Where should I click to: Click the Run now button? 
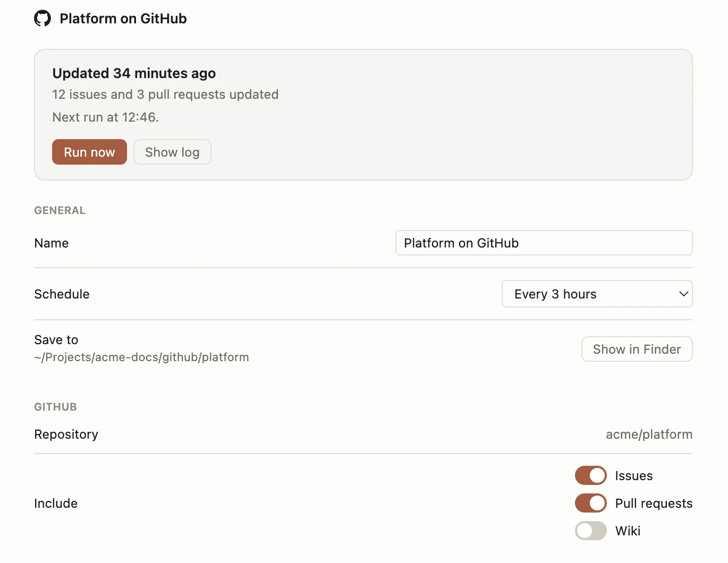point(89,152)
